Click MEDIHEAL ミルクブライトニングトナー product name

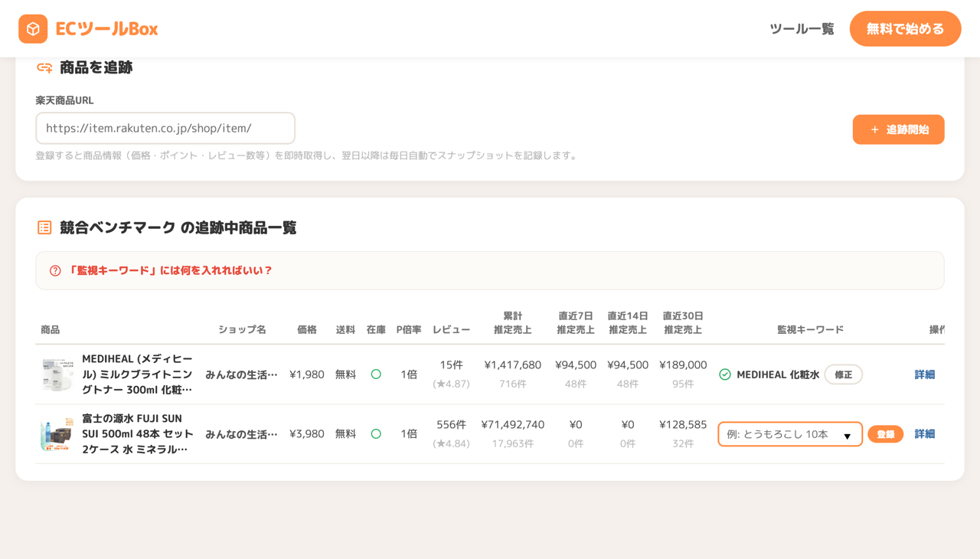coord(138,374)
